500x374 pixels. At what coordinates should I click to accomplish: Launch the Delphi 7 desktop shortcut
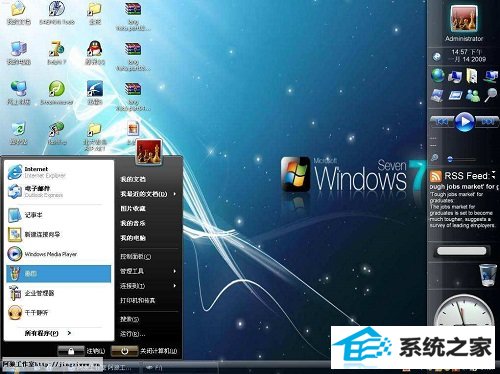57,53
